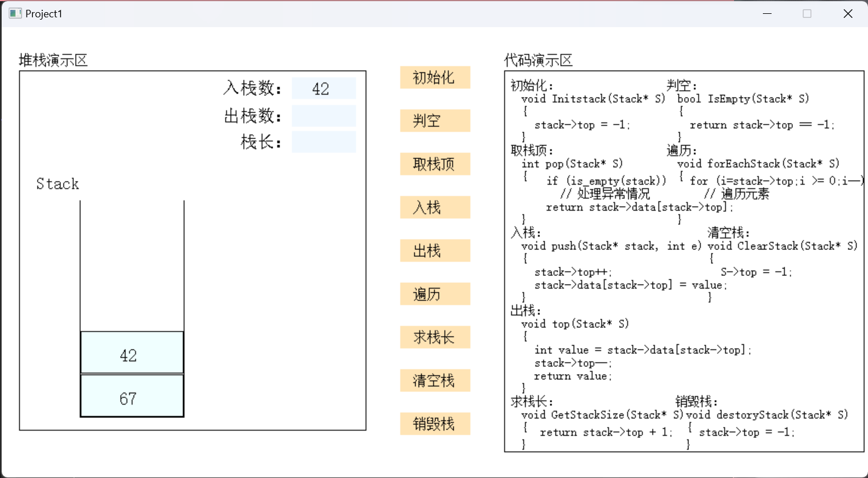The height and width of the screenshot is (478, 868).
Task: Click the bottom stack cell containing 67
Action: tap(132, 396)
